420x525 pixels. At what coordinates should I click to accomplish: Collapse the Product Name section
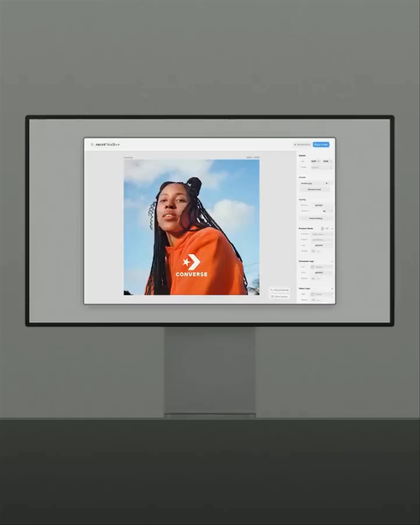point(332,229)
